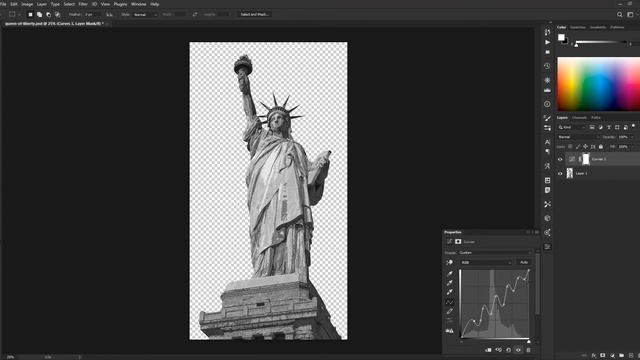This screenshot has width=640, height=360.
Task: Choose the Intersect with selection icon
Action: coord(57,14)
